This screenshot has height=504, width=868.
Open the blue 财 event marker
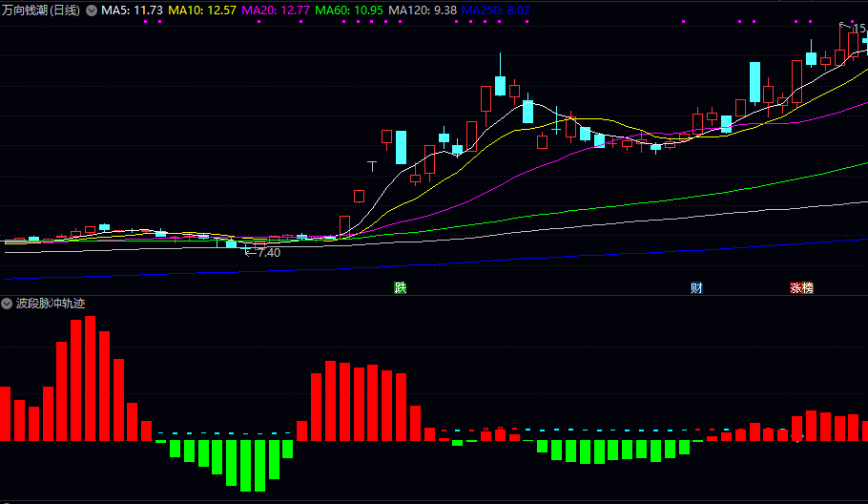(696, 287)
